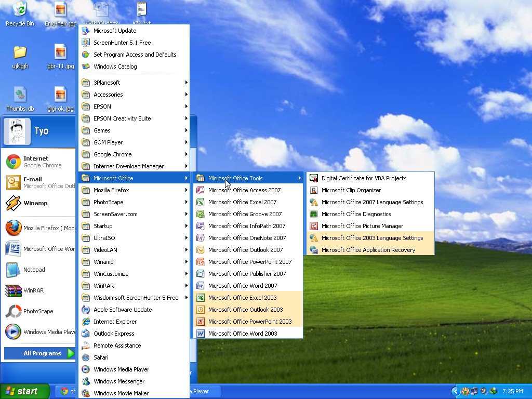Expand the Games submenu
The height and width of the screenshot is (399, 532).
134,130
